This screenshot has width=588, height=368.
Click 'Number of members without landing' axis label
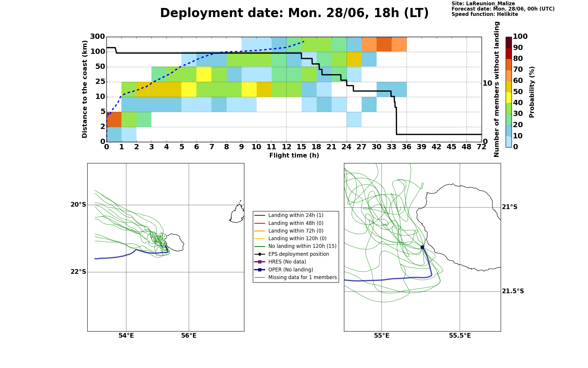pos(497,89)
